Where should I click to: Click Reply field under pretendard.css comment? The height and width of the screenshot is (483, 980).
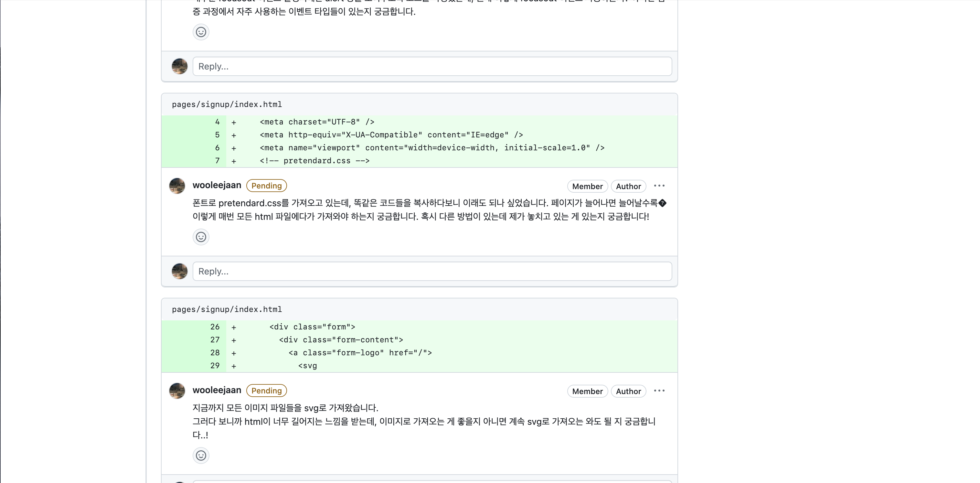click(432, 271)
